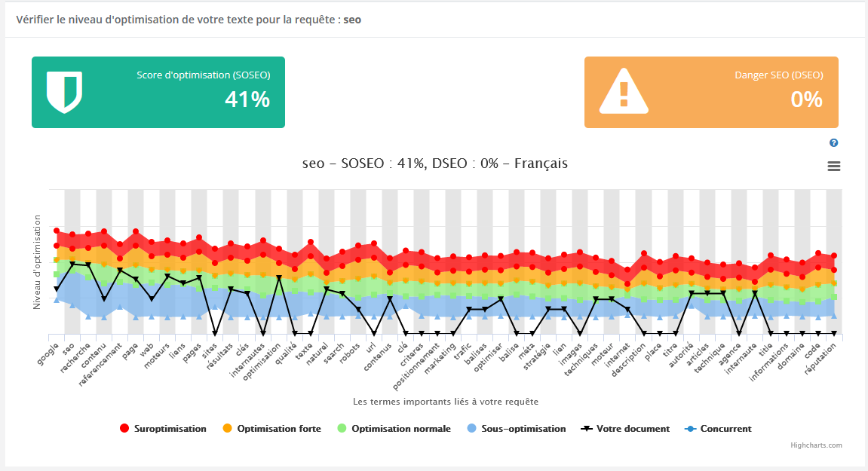This screenshot has width=868, height=471.
Task: Click the red Suroptimisation legend dot
Action: tap(124, 429)
